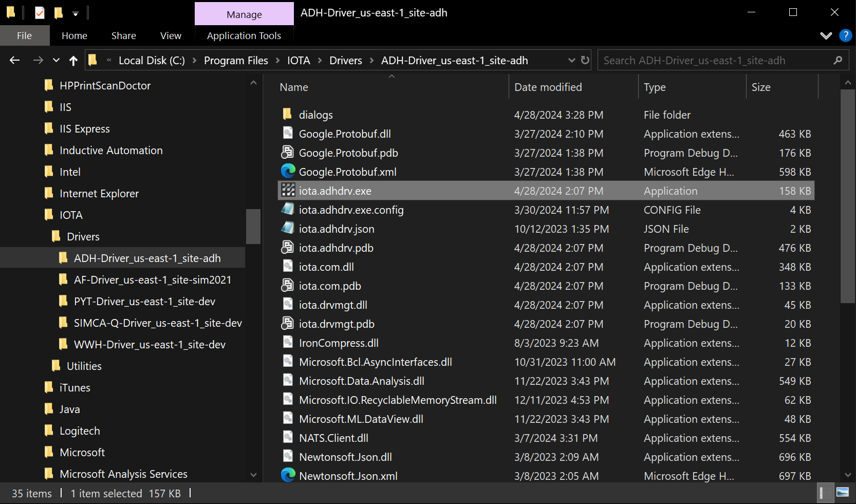856x504 pixels.
Task: Select the dialogs folder icon
Action: click(288, 114)
